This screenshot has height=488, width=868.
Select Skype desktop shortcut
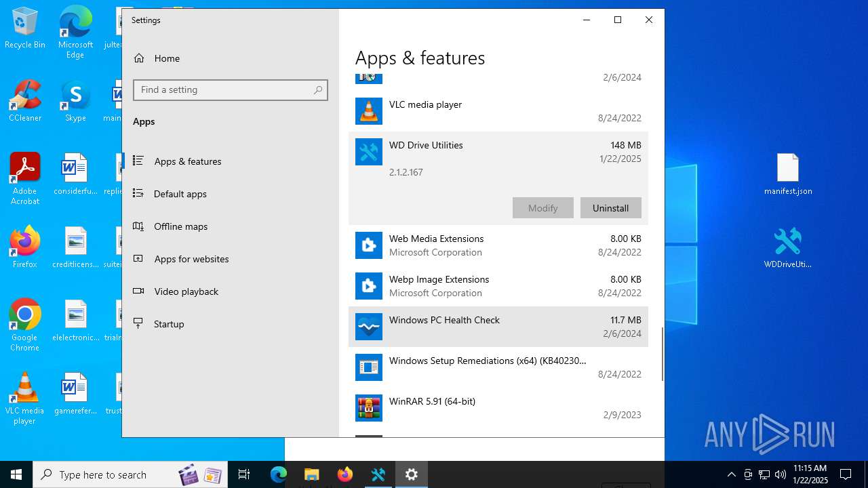(75, 101)
